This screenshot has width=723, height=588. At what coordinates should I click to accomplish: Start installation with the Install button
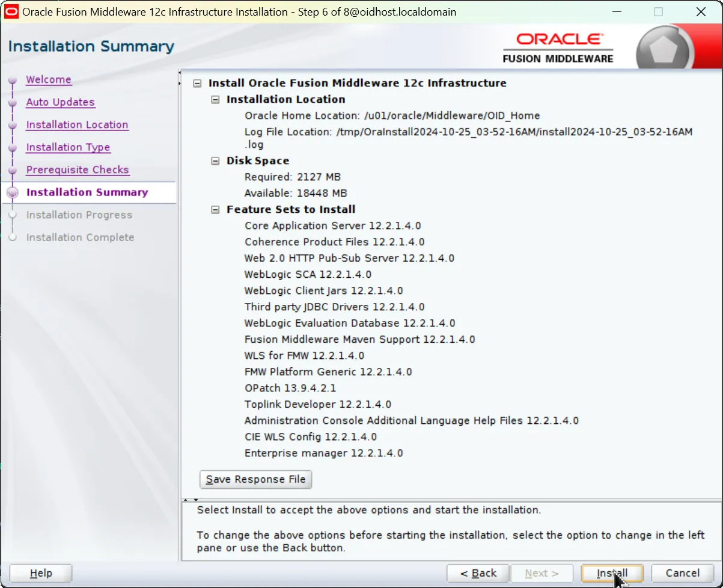tap(612, 573)
